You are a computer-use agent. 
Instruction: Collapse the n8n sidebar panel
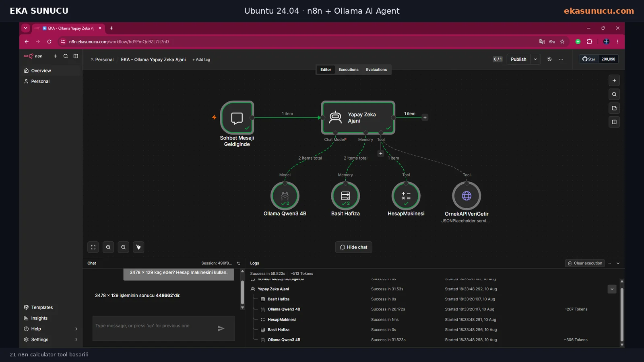76,56
